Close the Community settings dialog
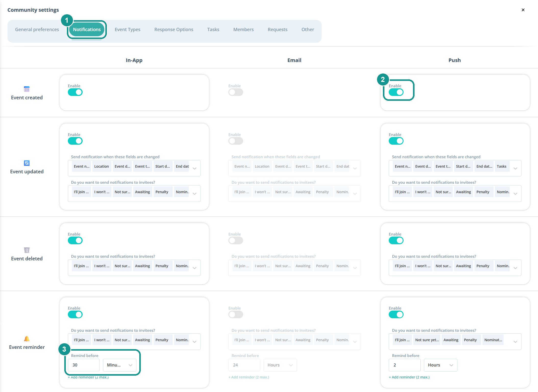Screen dimensions: 538x392 523,10
